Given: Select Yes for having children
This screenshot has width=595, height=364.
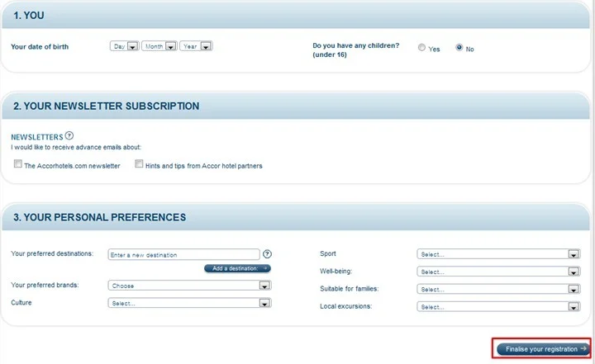Looking at the screenshot, I should point(421,47).
